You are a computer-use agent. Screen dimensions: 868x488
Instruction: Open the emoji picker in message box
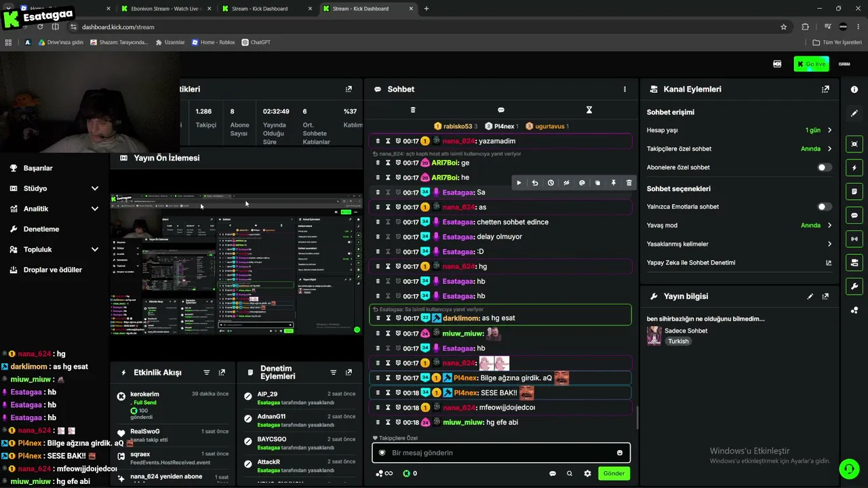point(619,453)
